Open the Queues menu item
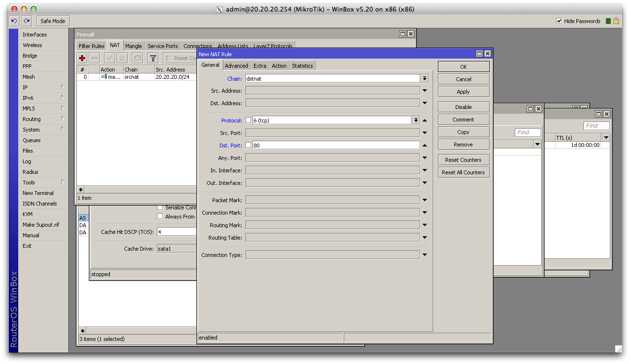 (x=43, y=140)
